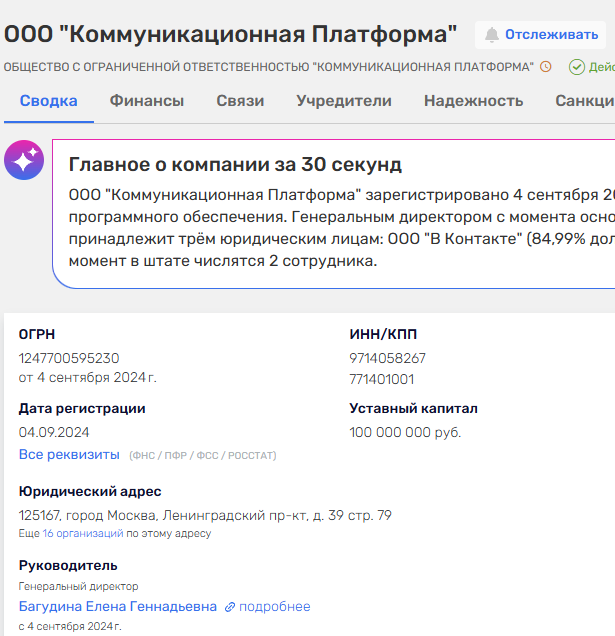Viewport: 615px width, 636px height.
Task: Click the text 'от 4 сентября 2024 г.' under ОГРН
Action: [x=88, y=378]
